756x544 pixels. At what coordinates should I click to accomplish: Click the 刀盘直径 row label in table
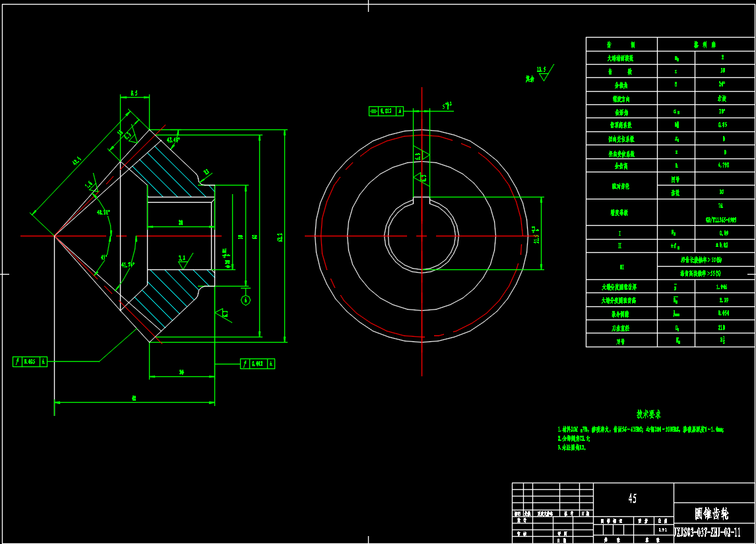tap(621, 328)
